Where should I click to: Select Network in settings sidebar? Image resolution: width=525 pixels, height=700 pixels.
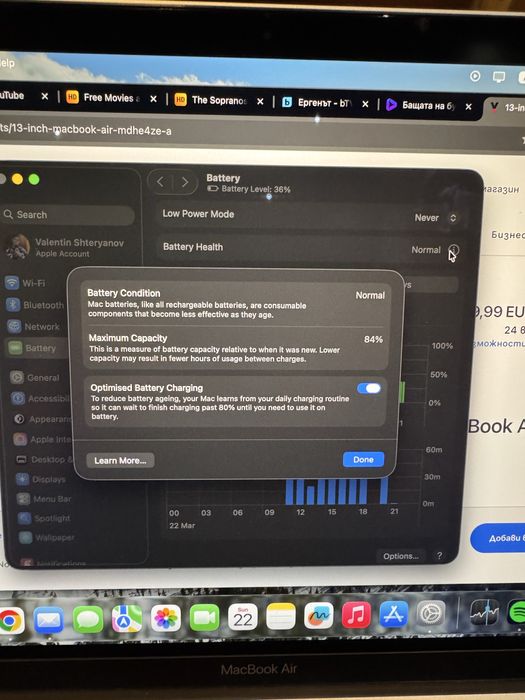pos(34,326)
